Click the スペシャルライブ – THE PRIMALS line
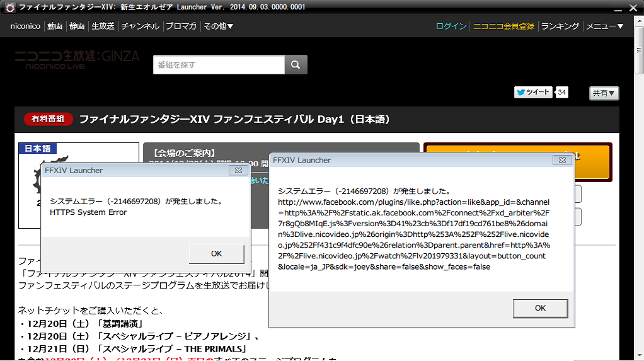This screenshot has width=644, height=361. (x=132, y=349)
